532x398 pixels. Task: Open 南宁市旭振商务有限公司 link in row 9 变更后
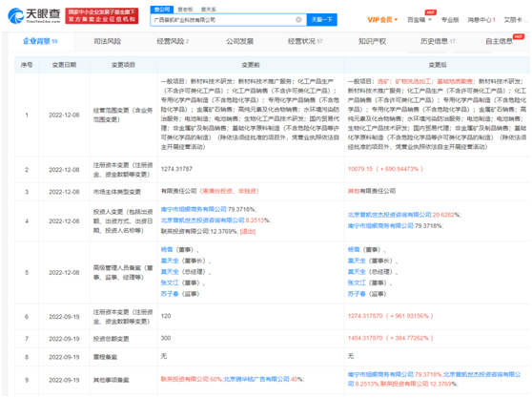click(380, 374)
